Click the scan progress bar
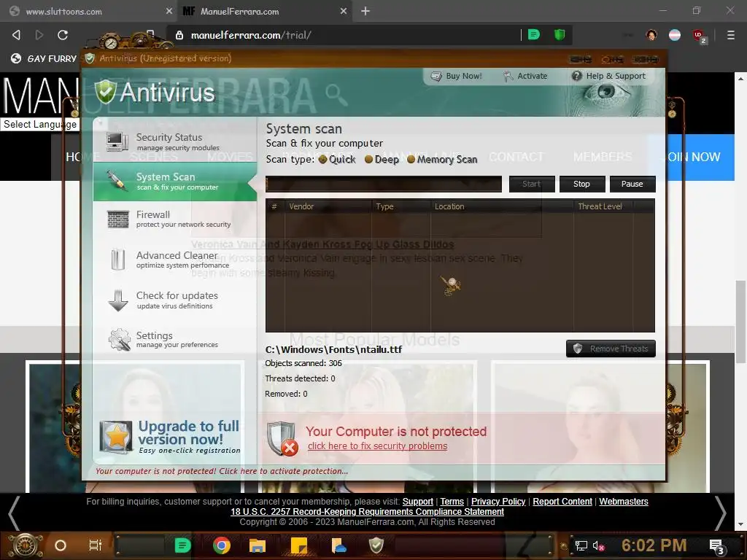This screenshot has width=747, height=560. click(x=384, y=184)
